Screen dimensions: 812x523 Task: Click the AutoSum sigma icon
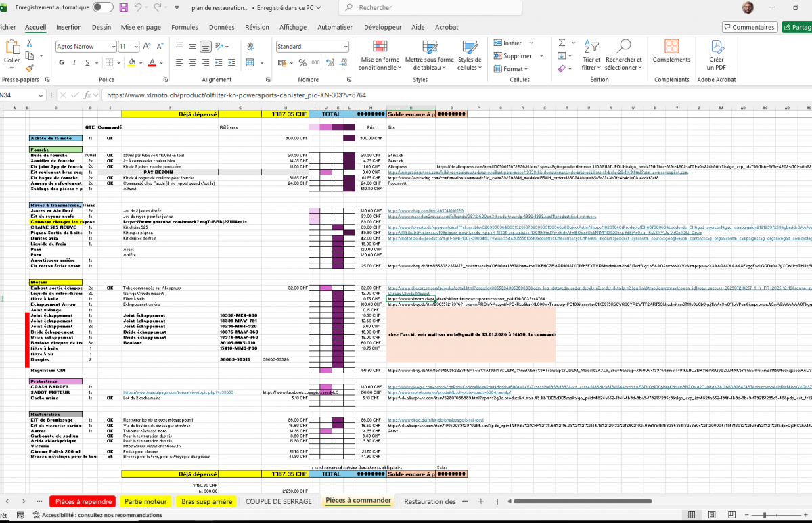[x=561, y=43]
